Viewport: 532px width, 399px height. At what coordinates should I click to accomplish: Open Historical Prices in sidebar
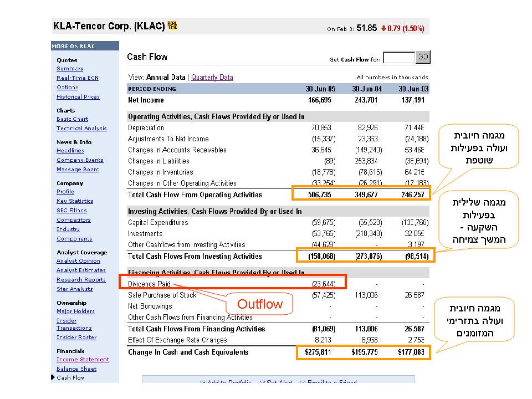pos(78,97)
